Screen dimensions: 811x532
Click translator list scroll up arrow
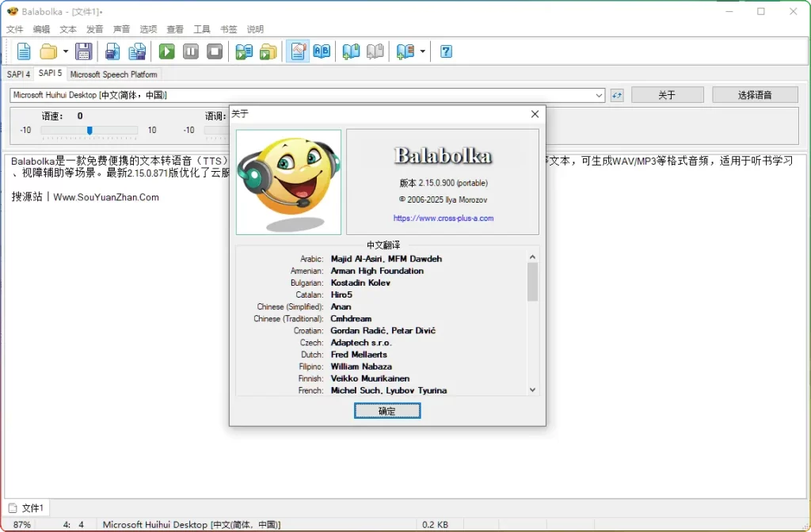(533, 257)
